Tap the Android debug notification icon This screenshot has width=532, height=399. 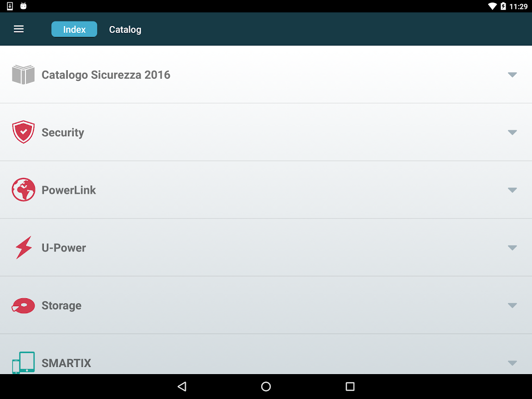[x=23, y=6]
